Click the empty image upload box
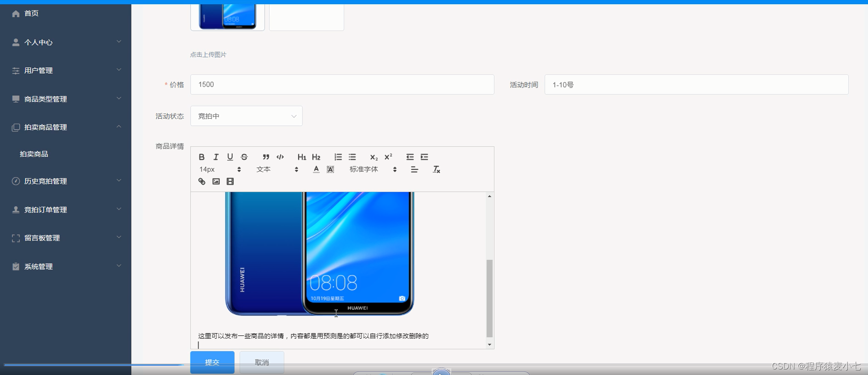The height and width of the screenshot is (375, 868). click(307, 17)
